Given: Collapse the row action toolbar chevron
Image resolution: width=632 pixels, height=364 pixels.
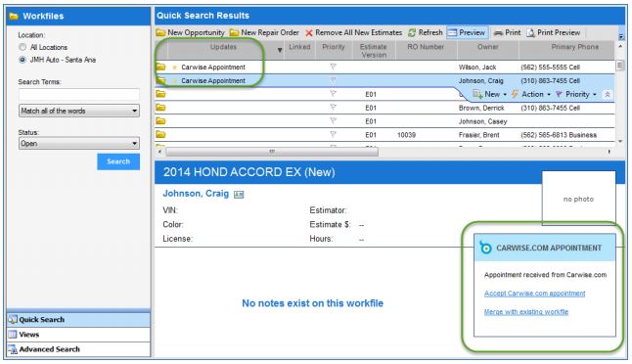Looking at the screenshot, I should 608,94.
